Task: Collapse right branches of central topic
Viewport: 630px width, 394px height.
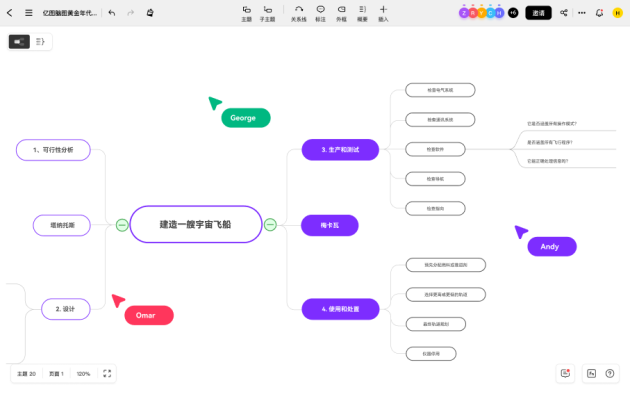Action: click(x=270, y=225)
